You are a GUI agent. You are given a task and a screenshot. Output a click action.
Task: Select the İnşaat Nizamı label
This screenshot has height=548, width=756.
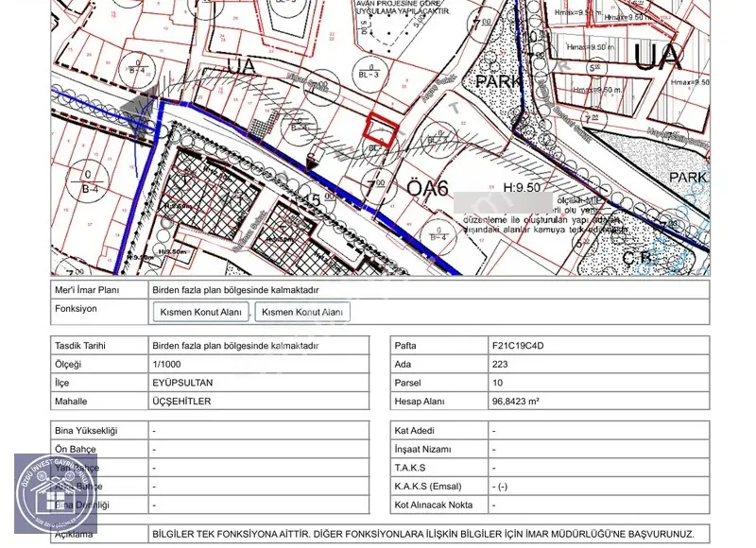[x=422, y=449]
